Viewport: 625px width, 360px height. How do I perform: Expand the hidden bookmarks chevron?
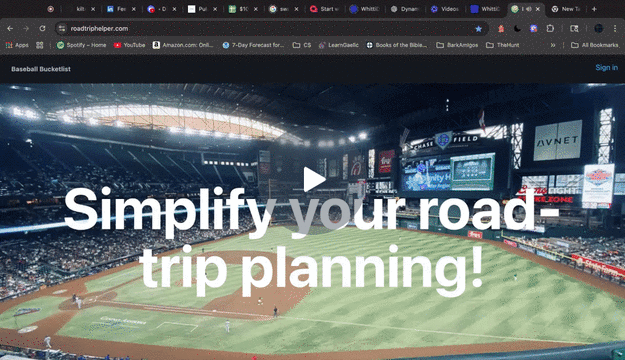(553, 45)
